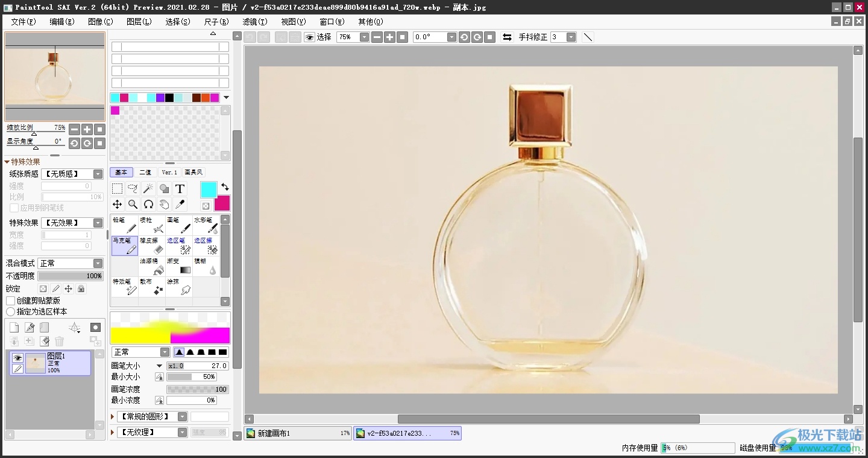
Task: Select the 指定为选区样本 radio button
Action: [x=11, y=311]
